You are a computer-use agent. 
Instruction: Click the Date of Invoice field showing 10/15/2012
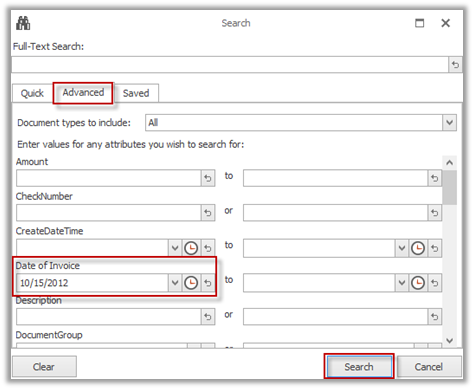coord(92,283)
